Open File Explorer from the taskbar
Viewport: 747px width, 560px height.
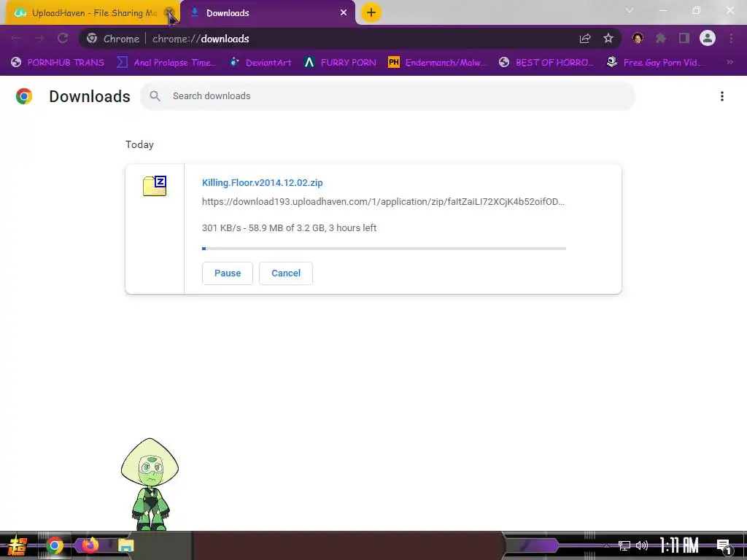[x=125, y=545]
